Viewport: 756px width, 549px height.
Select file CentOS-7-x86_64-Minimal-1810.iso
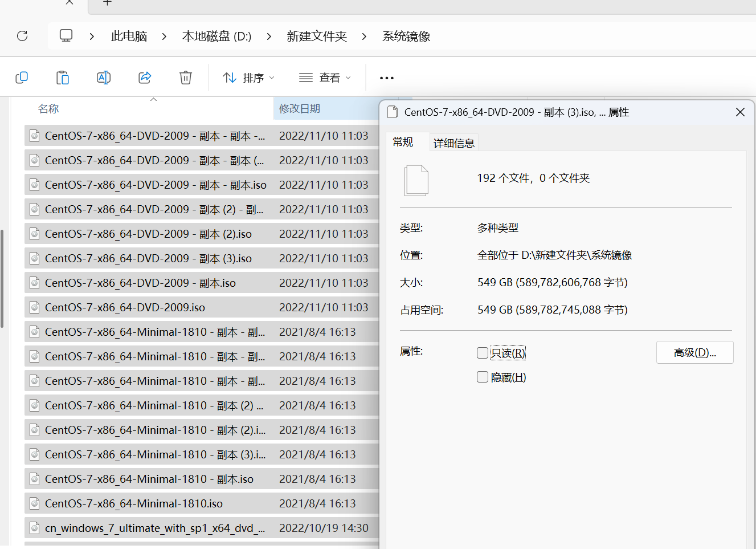[x=202, y=503]
